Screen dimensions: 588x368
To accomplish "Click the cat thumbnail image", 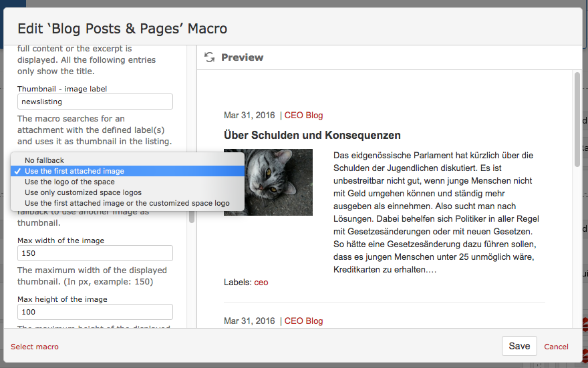I will point(268,182).
